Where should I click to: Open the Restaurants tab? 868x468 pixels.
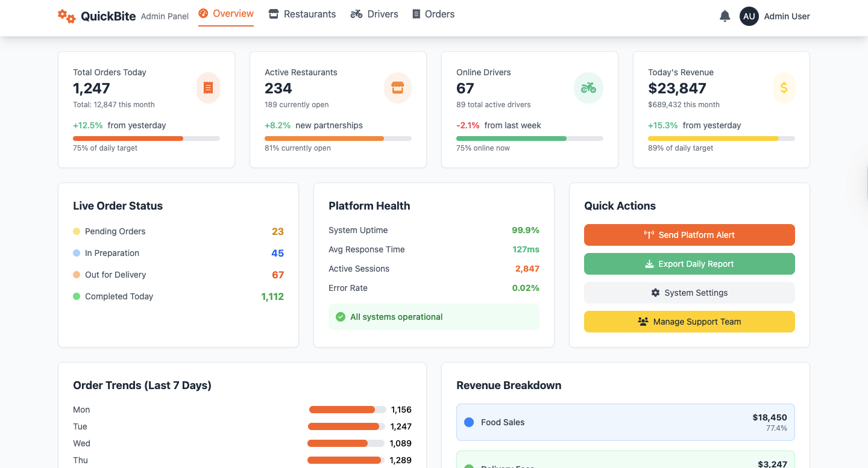(x=302, y=14)
